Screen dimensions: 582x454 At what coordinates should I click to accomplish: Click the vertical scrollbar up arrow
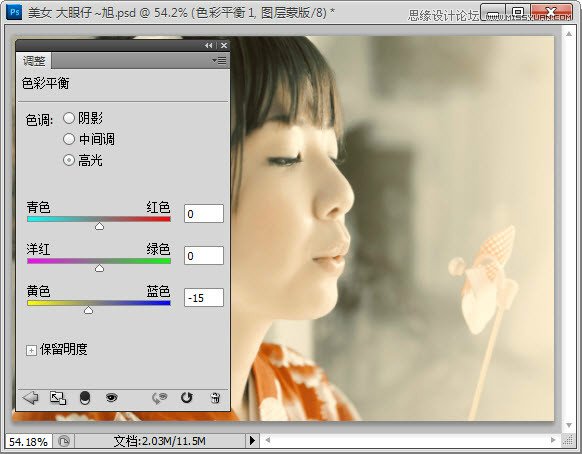point(569,34)
